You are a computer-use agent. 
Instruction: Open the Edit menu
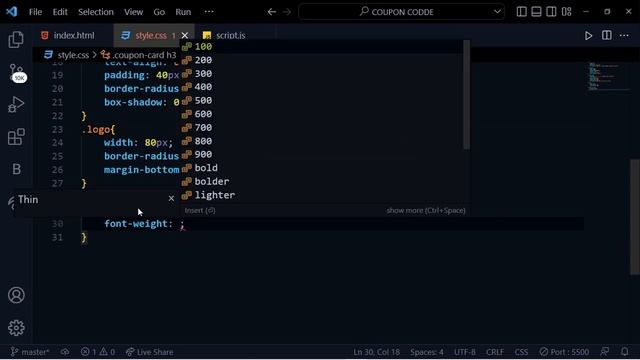[x=60, y=12]
